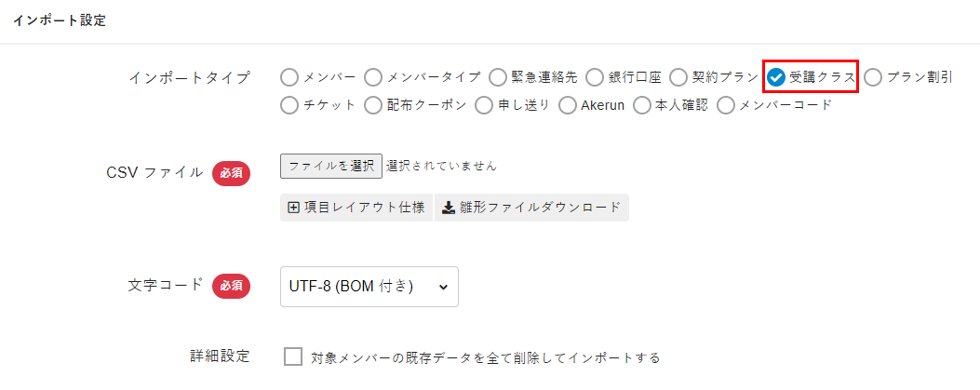Click the 選択されていません file status text
Viewport: 980px width, 390px height.
pos(441,166)
